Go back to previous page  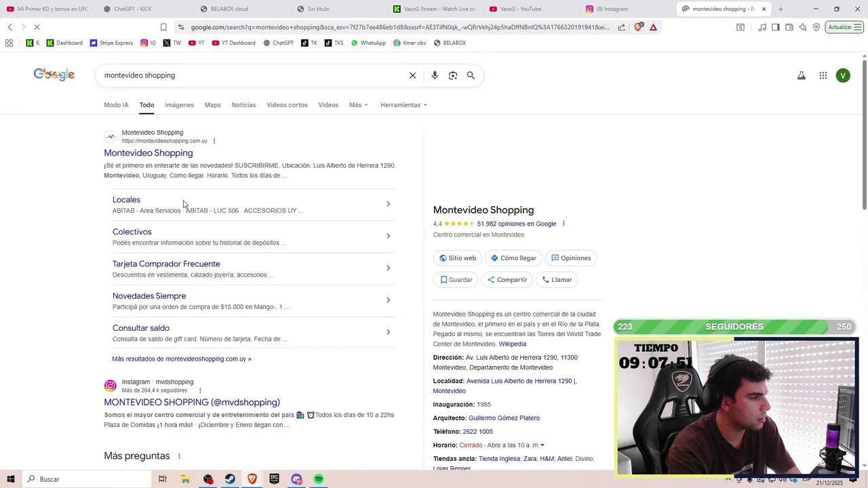click(9, 27)
